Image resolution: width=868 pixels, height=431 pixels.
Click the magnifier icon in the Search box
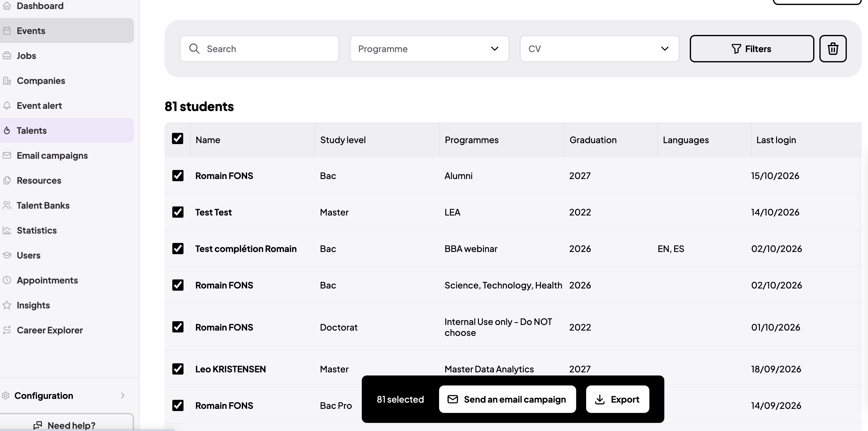click(x=194, y=49)
